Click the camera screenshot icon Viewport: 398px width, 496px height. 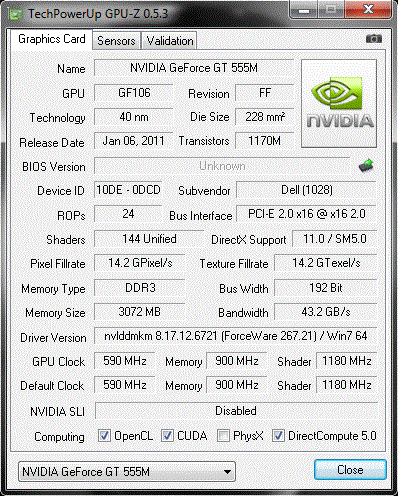[374, 39]
